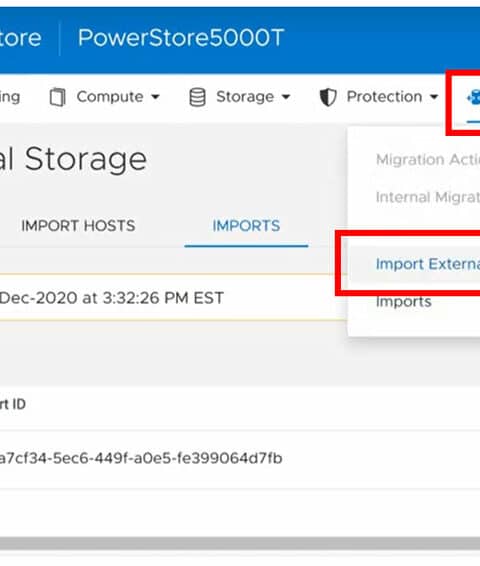Open the Storage menu
Viewport: 480px width, 566px height.
pos(240,97)
